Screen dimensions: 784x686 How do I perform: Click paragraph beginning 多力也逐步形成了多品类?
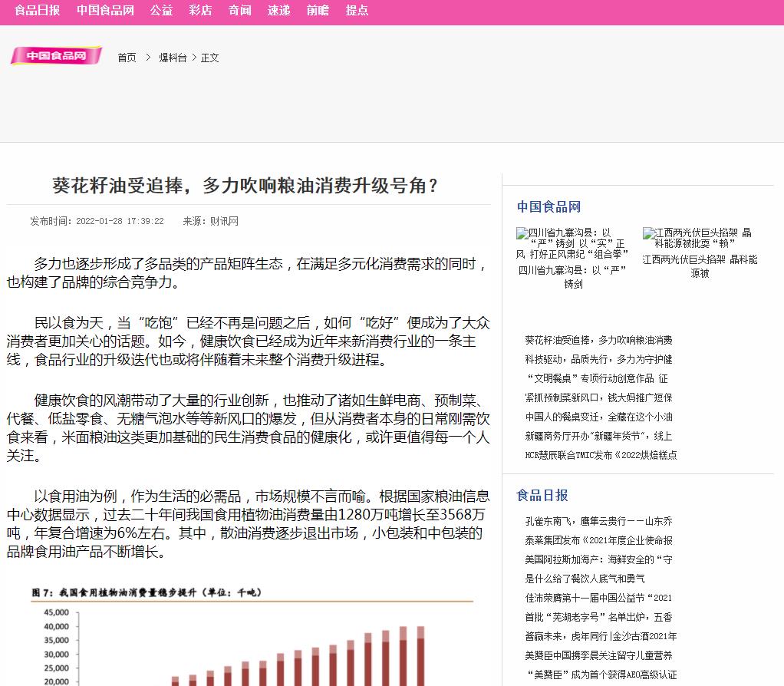(248, 273)
